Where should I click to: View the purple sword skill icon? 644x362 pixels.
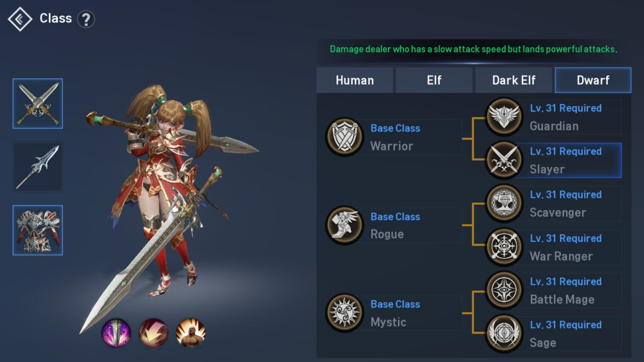pos(116,333)
